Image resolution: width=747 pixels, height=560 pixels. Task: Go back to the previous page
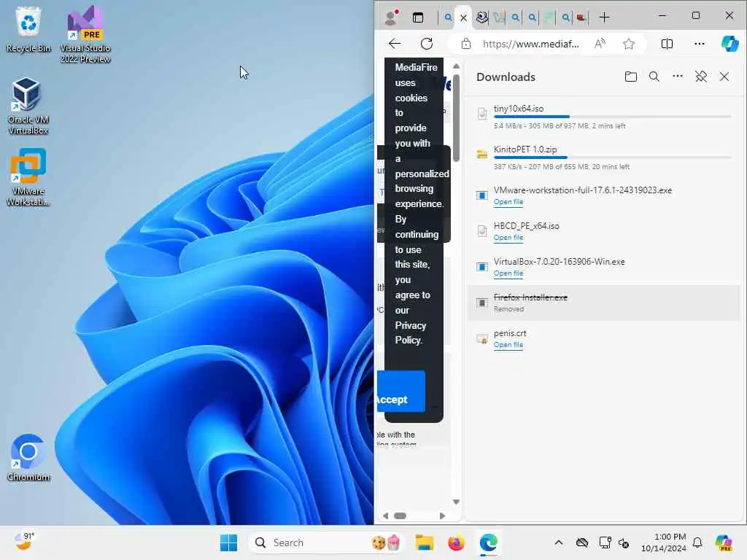pos(395,44)
